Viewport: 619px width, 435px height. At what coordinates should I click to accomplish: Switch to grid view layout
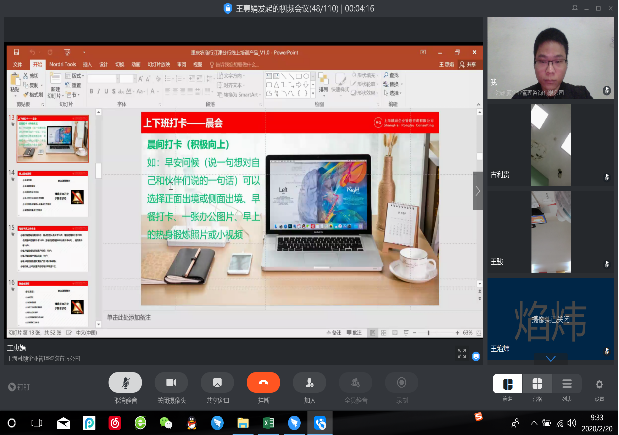tap(537, 384)
